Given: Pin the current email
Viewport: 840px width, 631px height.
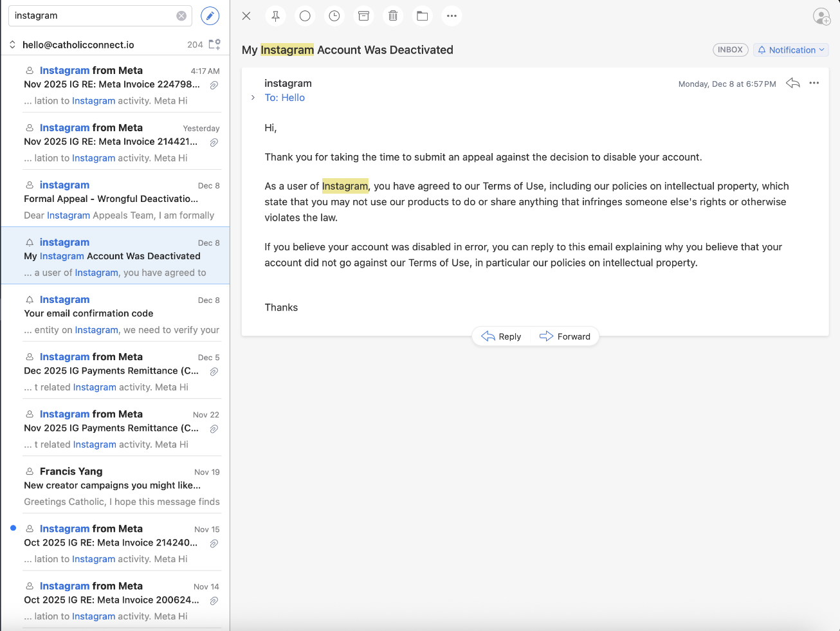Looking at the screenshot, I should (275, 15).
